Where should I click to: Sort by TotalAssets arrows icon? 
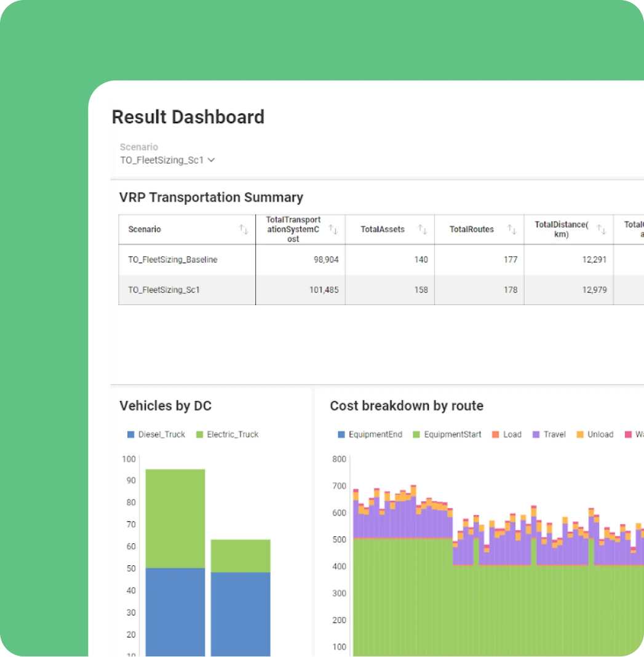(x=423, y=229)
